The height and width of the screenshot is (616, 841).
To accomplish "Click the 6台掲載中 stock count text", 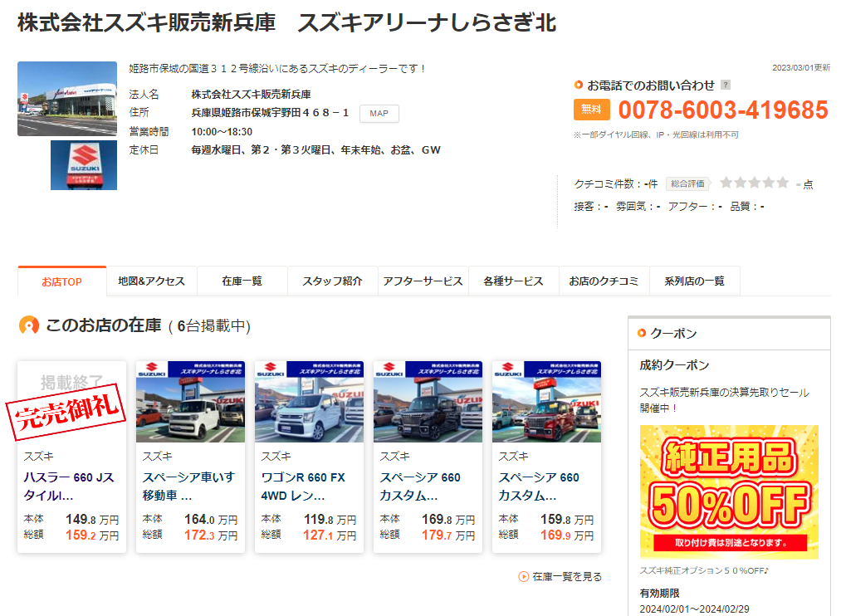I will point(209,326).
